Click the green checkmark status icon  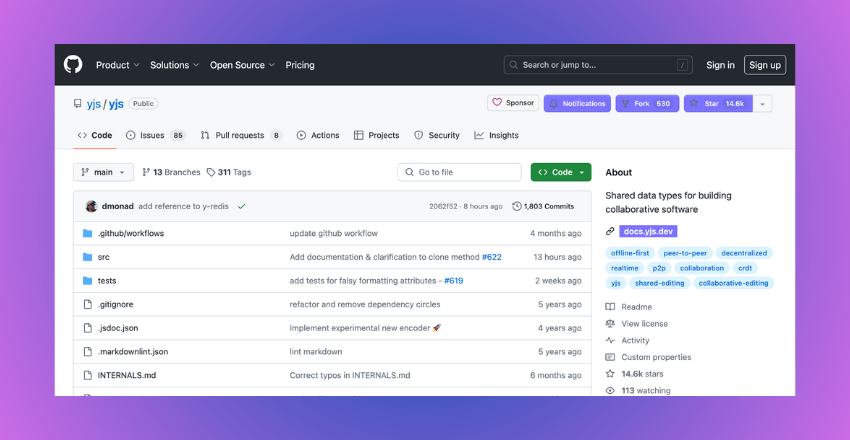pos(242,206)
